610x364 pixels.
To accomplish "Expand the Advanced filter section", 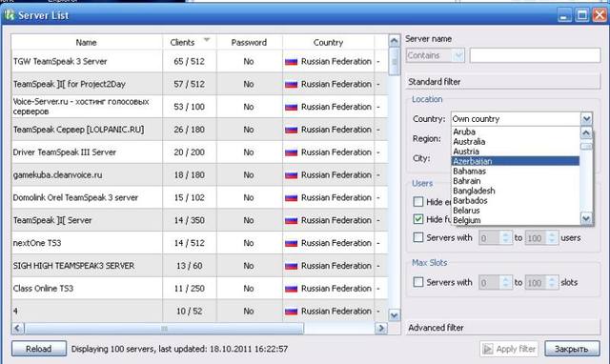I will pyautogui.click(x=503, y=328).
